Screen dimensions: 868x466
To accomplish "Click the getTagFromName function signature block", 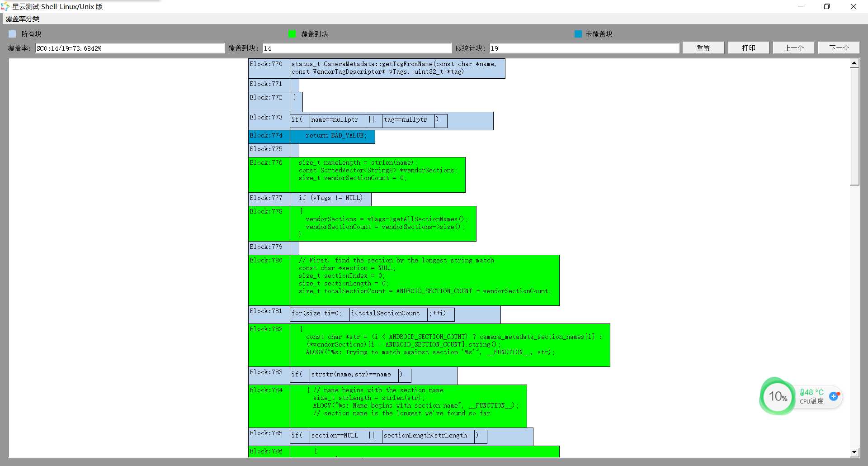I will point(397,68).
